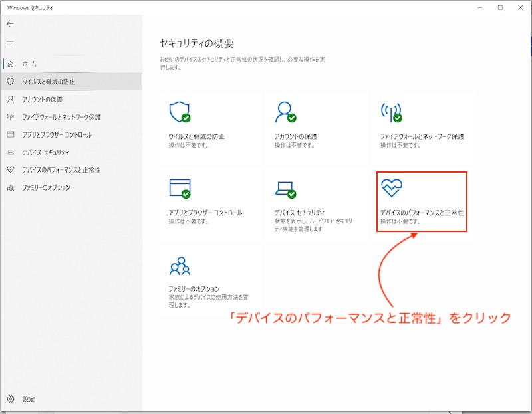Viewport: 532px width, 414px height.
Task: Click the antenna icon beside ファイアウォール in sidebar
Action: click(x=11, y=117)
